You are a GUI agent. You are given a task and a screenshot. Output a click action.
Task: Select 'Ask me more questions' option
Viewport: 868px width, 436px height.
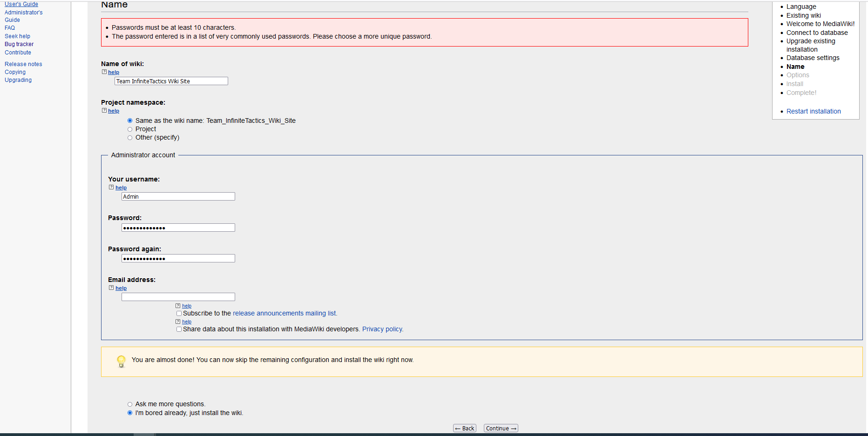pos(130,404)
